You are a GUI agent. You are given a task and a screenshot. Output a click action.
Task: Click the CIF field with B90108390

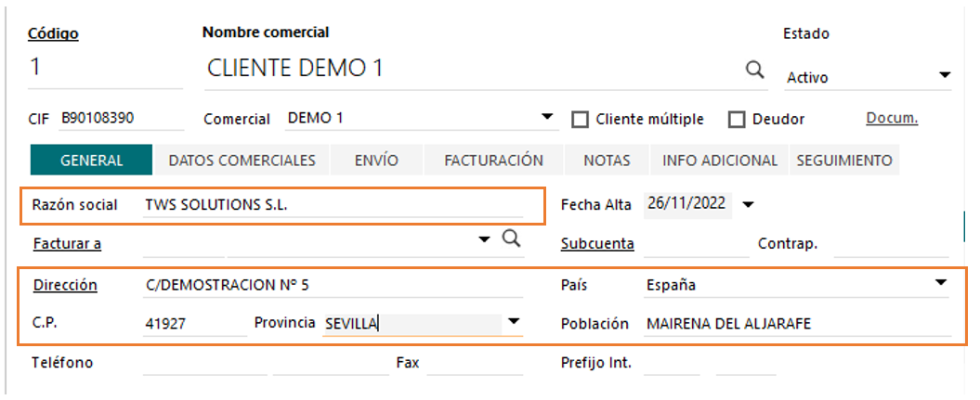click(122, 119)
